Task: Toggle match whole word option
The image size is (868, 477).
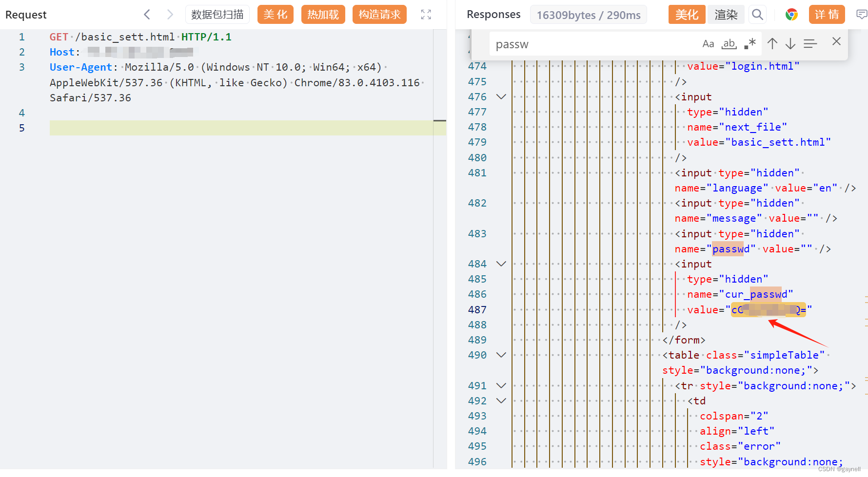Action: click(729, 44)
